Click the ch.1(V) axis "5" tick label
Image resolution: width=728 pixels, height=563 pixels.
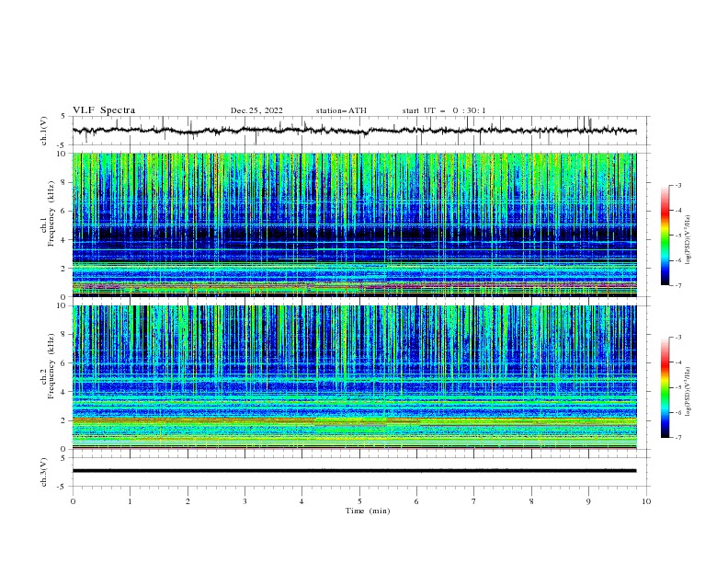click(x=64, y=117)
